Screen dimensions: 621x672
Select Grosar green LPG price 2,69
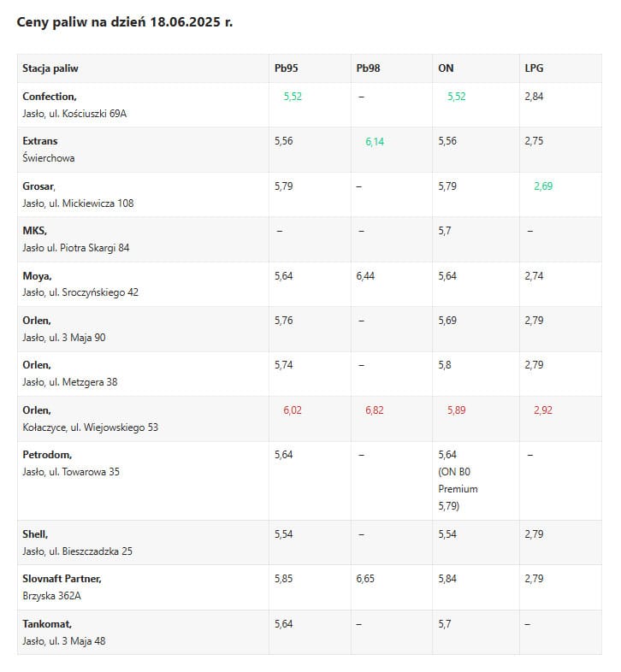pyautogui.click(x=543, y=186)
